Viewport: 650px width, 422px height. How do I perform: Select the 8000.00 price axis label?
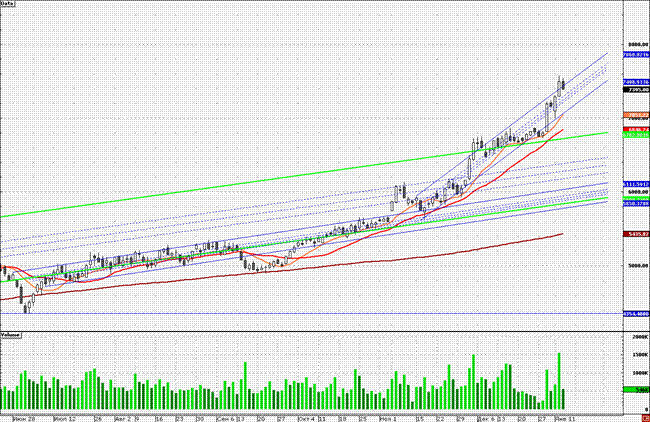[639, 44]
